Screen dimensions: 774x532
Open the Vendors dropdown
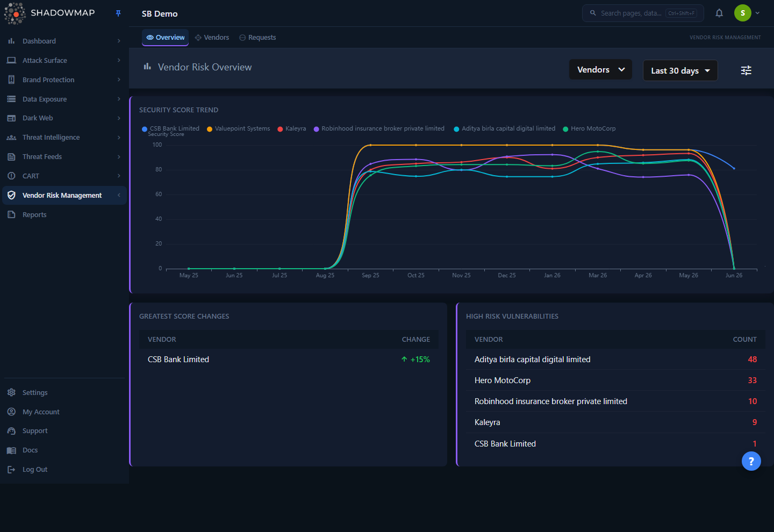[x=600, y=69]
